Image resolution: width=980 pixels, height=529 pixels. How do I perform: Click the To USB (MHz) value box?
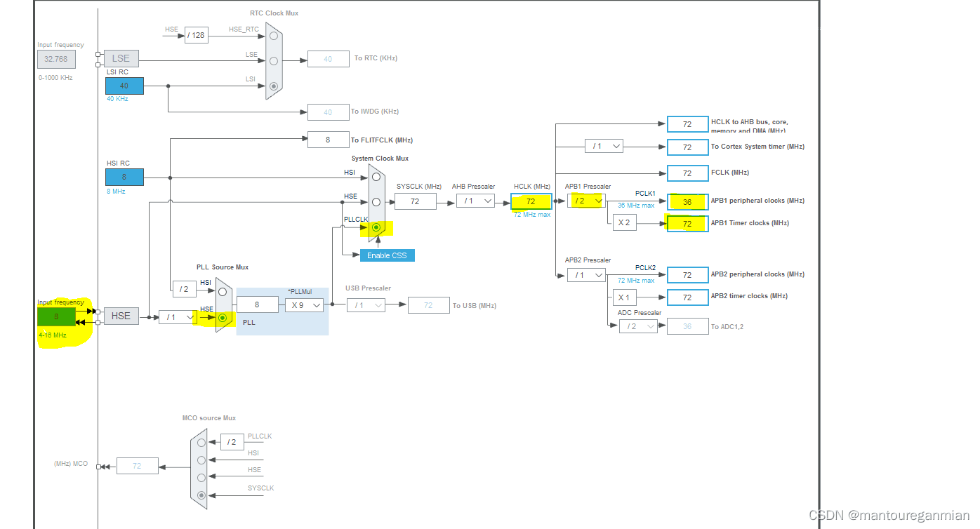[428, 305]
